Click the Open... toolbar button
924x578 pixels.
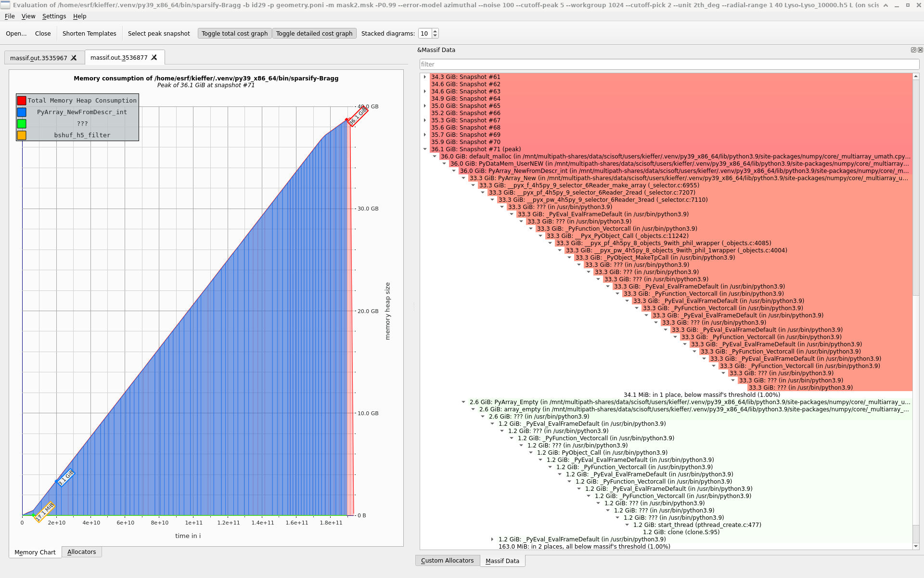(16, 33)
